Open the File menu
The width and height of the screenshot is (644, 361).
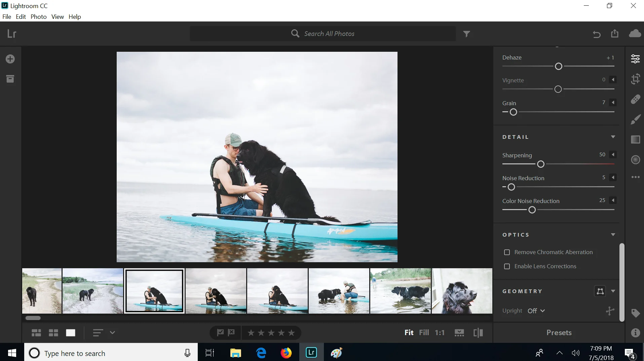(7, 17)
